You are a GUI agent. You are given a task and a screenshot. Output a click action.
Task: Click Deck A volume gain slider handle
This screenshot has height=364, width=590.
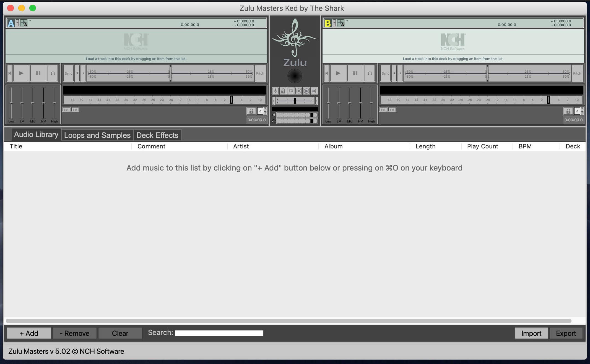pyautogui.click(x=232, y=100)
